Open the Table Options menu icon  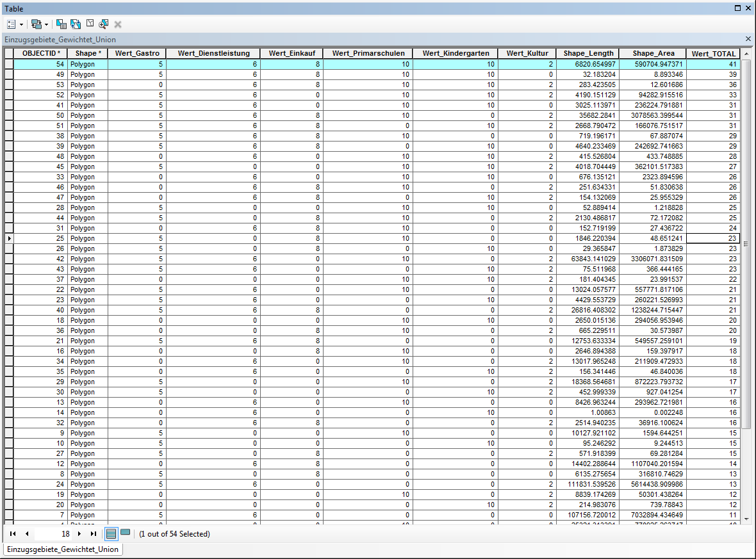tap(11, 24)
